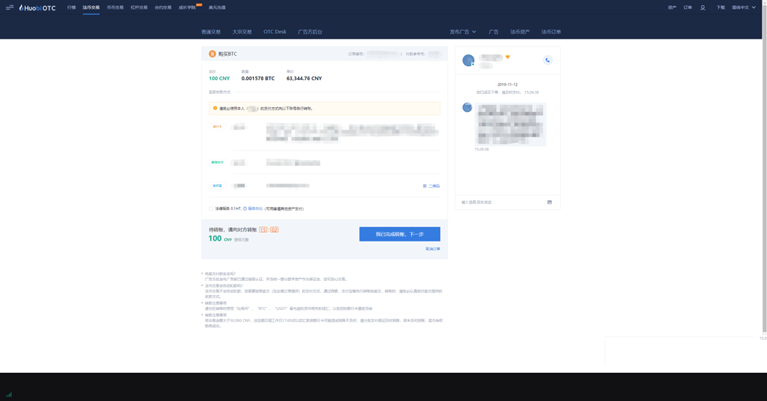
Task: Click the blue Alipay payment tag
Action: tap(217, 186)
